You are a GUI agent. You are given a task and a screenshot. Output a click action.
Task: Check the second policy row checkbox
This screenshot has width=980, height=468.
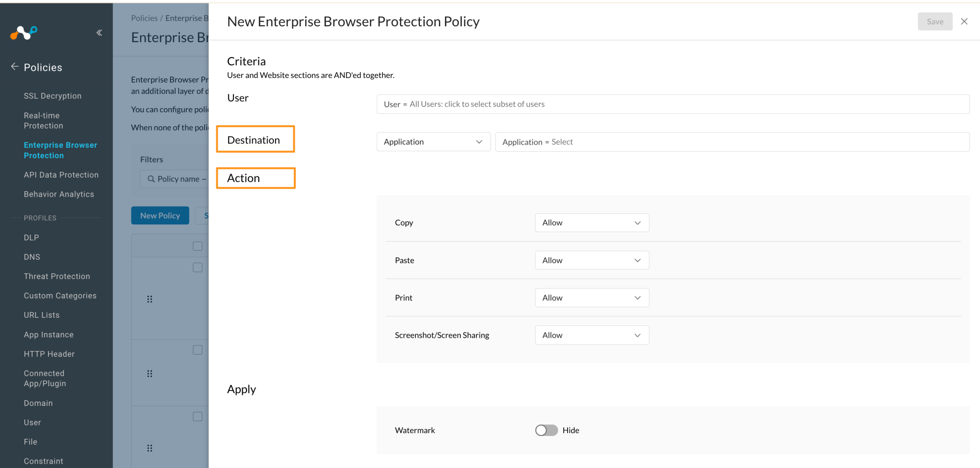(198, 350)
